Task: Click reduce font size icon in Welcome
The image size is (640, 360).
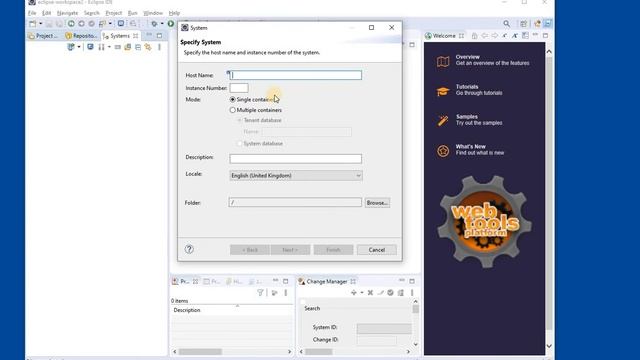Action: pos(505,36)
